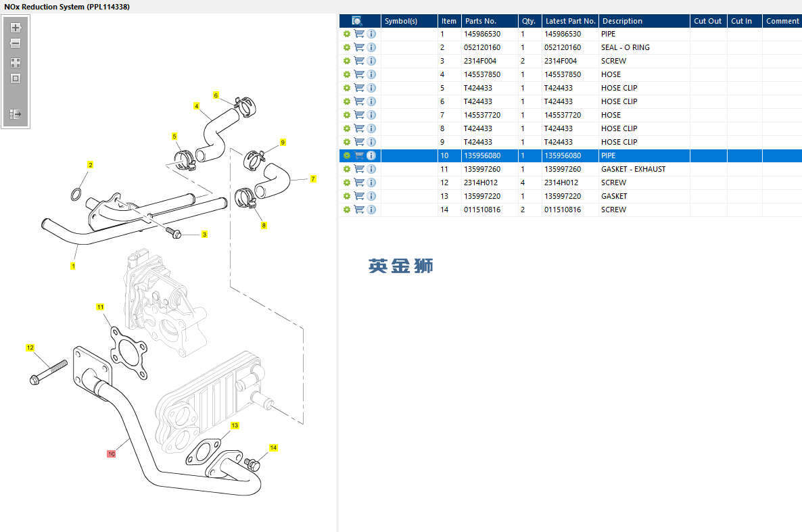
Task: Sort by Parts No. column header
Action: tap(490, 21)
